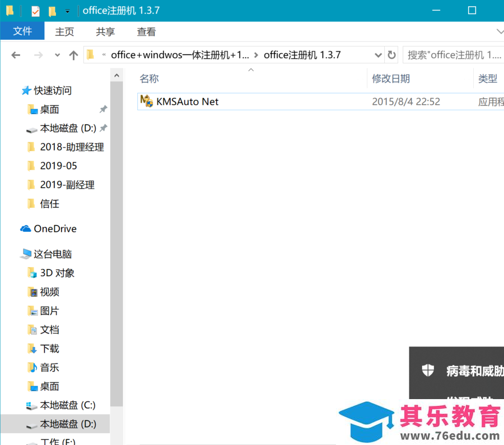Sort by 名称 column header
The image size is (504, 445).
coord(149,79)
